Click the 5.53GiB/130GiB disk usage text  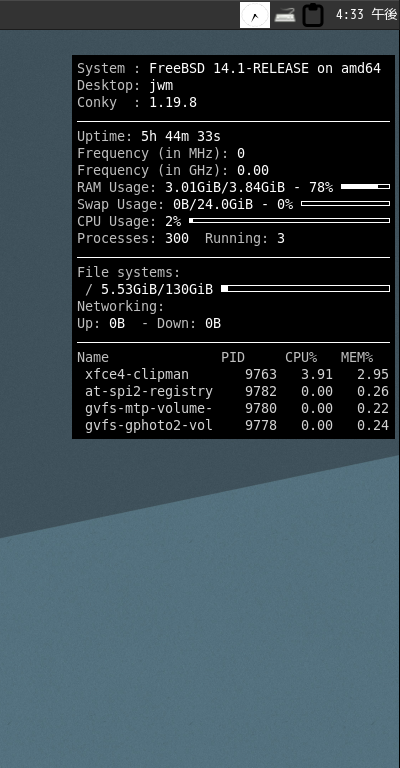pos(157,289)
